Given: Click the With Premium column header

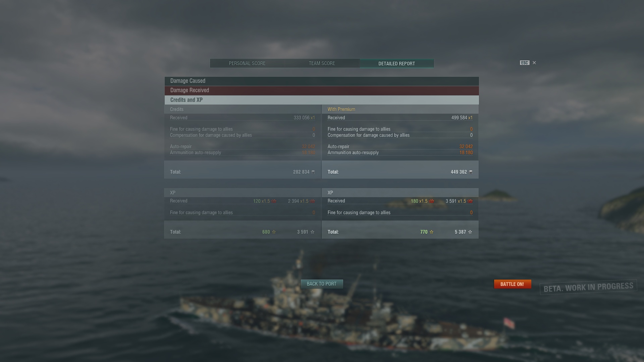Looking at the screenshot, I should point(341,109).
